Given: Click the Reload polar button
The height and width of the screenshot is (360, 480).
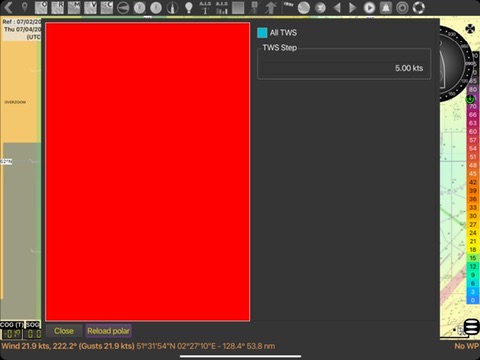Looking at the screenshot, I should click(108, 331).
